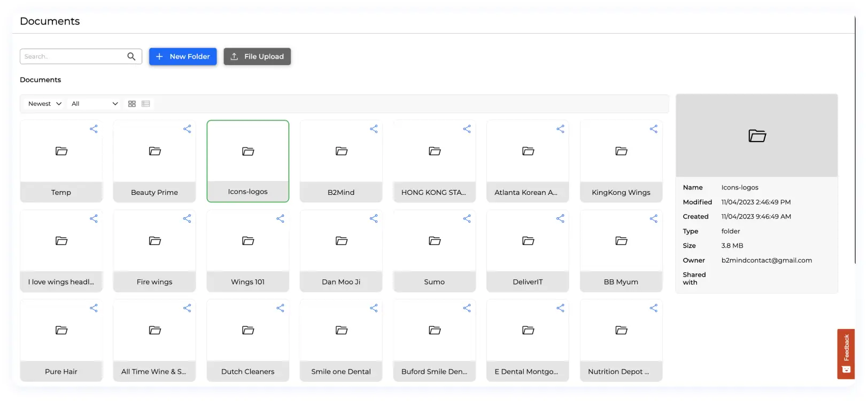Focus the document search field
The image size is (868, 401).
tap(73, 57)
